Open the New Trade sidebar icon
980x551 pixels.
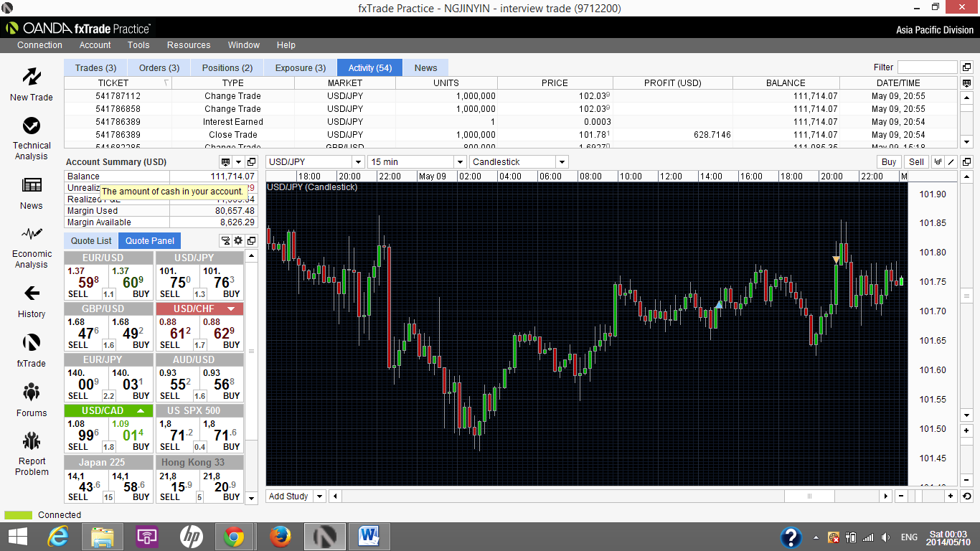[x=32, y=77]
